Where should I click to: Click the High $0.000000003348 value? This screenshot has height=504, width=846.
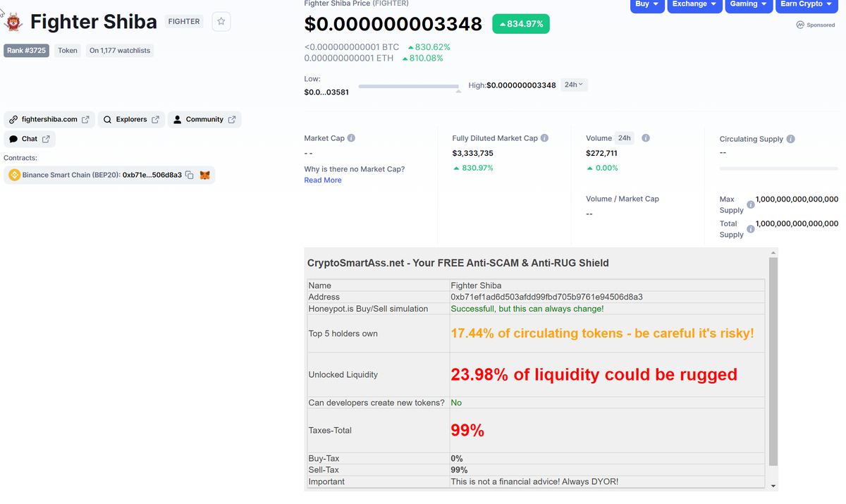point(521,85)
